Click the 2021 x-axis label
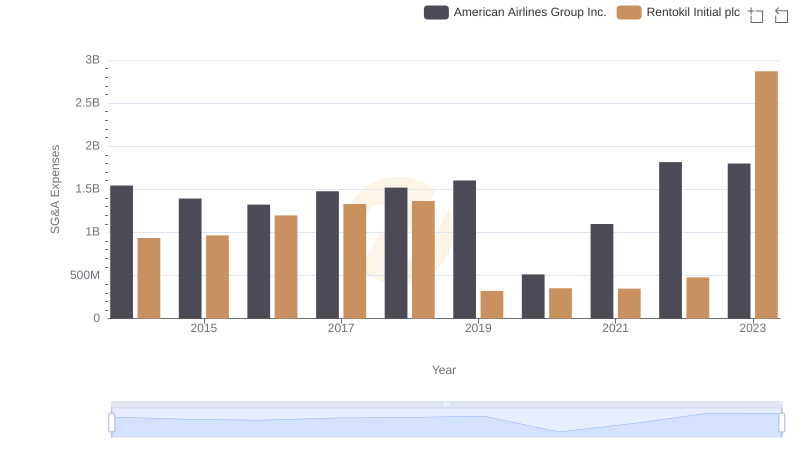Screen dimensions: 800x461 pos(615,328)
